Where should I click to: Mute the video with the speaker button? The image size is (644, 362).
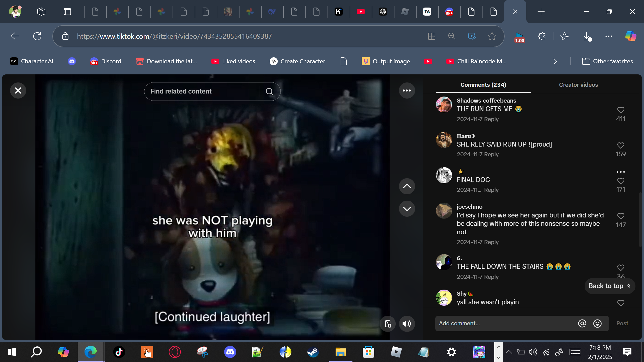pyautogui.click(x=407, y=324)
